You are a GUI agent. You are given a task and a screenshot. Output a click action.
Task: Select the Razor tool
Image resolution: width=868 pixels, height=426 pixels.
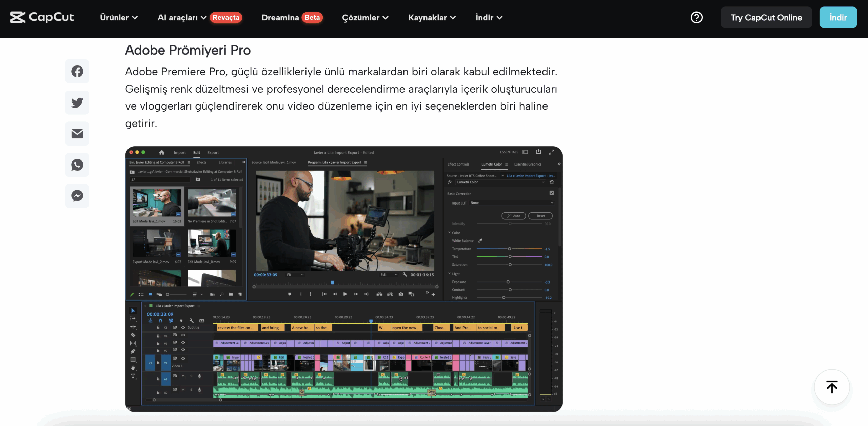(133, 335)
